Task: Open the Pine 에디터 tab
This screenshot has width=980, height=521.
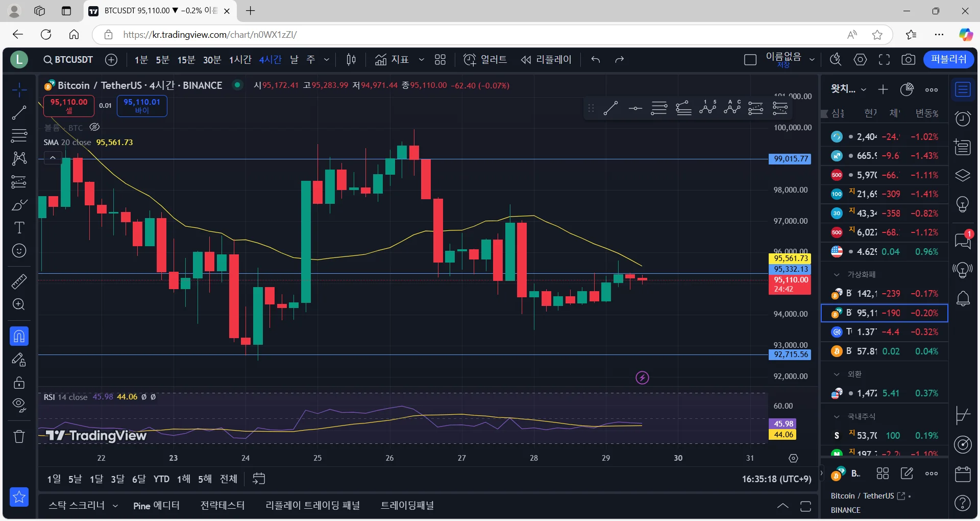Action: tap(156, 506)
